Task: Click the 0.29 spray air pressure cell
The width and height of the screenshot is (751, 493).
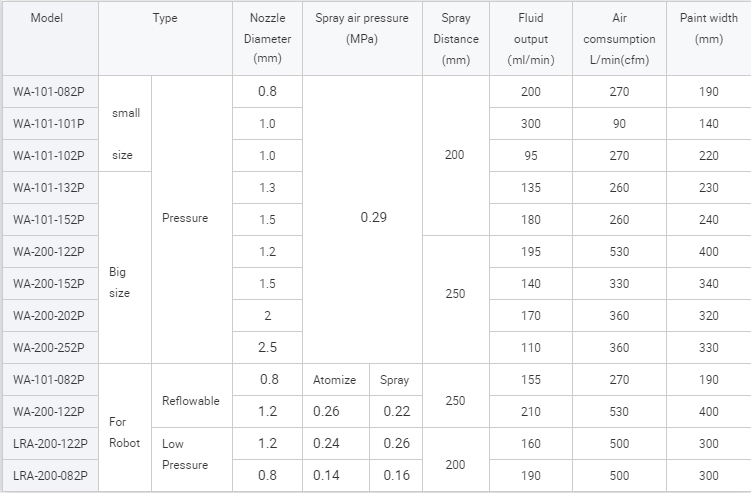Action: [x=372, y=218]
